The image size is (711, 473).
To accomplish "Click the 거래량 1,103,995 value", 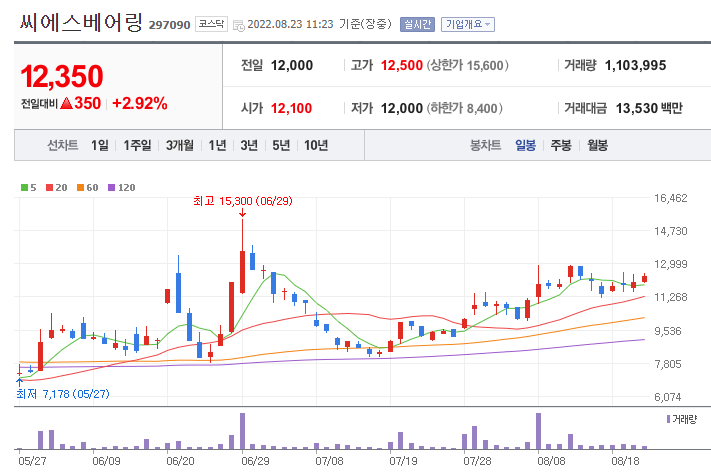I will 635,65.
